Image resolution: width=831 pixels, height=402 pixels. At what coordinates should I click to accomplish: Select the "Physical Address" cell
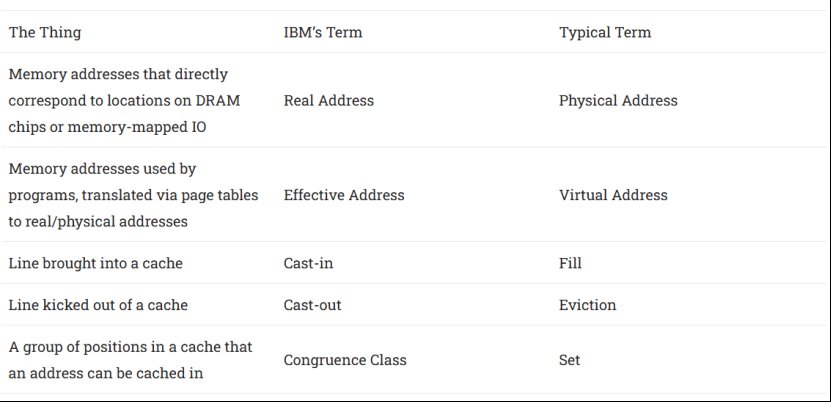(x=618, y=101)
